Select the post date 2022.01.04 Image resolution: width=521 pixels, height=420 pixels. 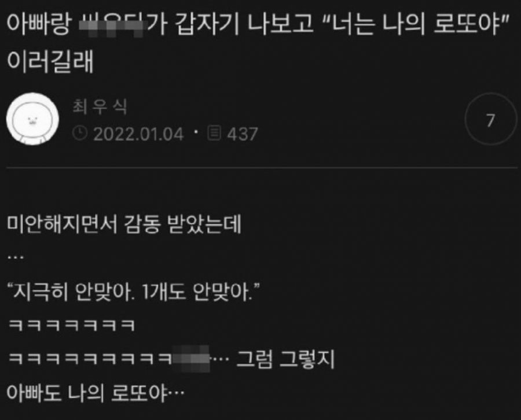coord(138,134)
